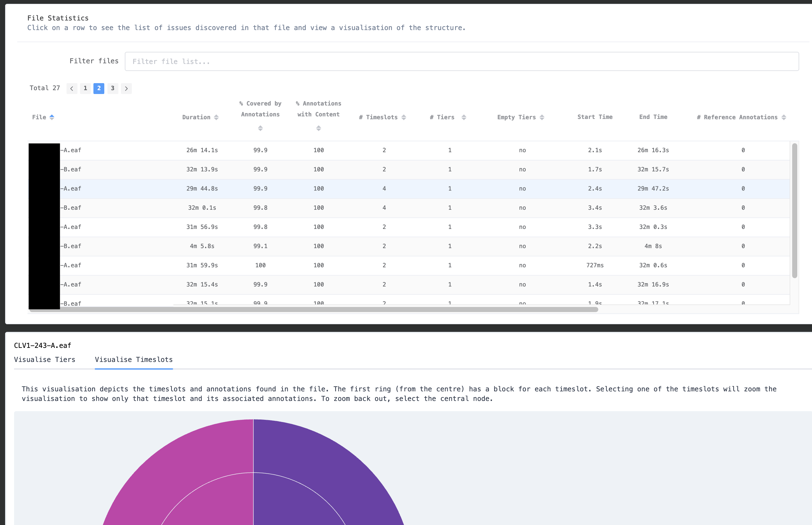Click the vertical table scrollbar
Image resolution: width=812 pixels, height=525 pixels.
pyautogui.click(x=794, y=211)
